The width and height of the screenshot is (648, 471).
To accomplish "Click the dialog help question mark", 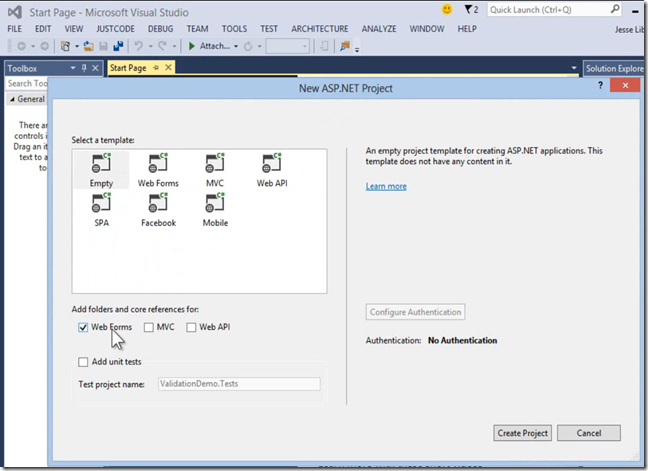I will point(600,86).
